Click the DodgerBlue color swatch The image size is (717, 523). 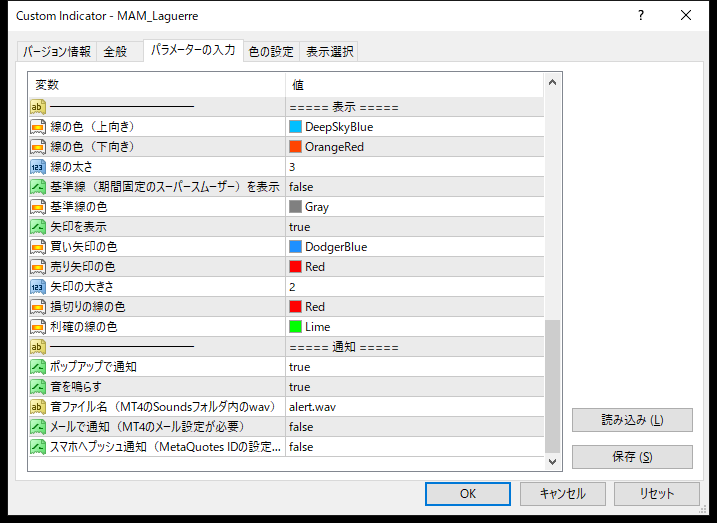[x=295, y=247]
